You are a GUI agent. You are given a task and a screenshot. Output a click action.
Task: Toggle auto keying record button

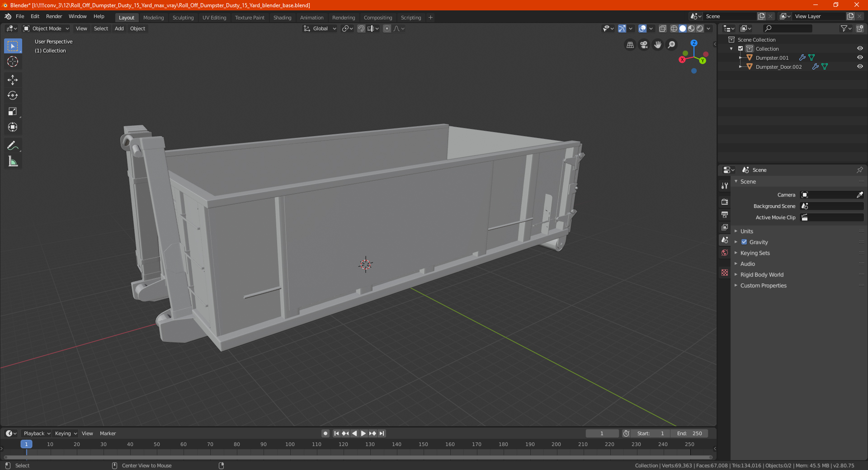325,433
